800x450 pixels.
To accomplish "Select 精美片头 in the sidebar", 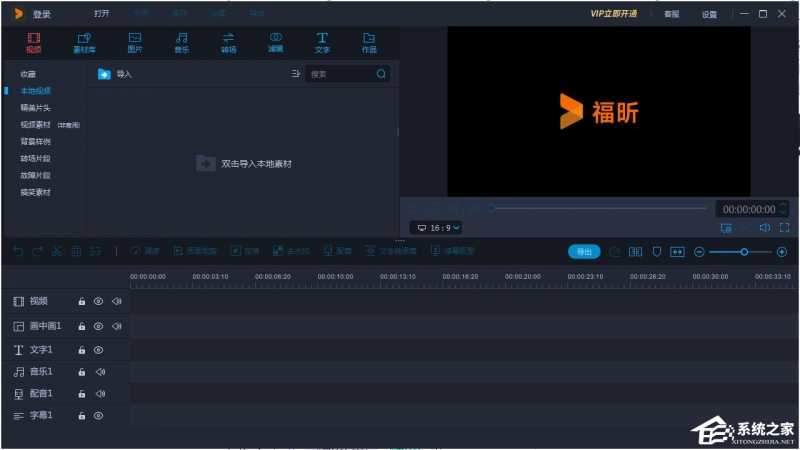I will pyautogui.click(x=36, y=108).
